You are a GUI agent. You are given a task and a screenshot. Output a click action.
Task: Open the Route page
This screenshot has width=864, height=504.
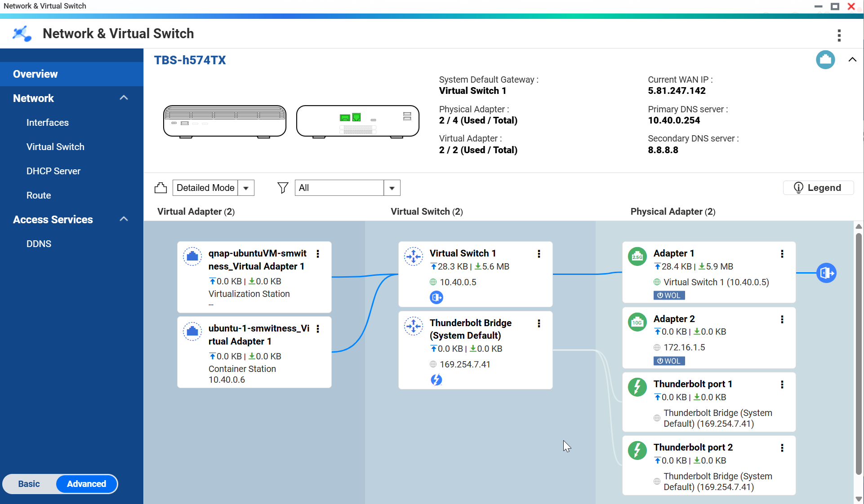click(x=39, y=195)
